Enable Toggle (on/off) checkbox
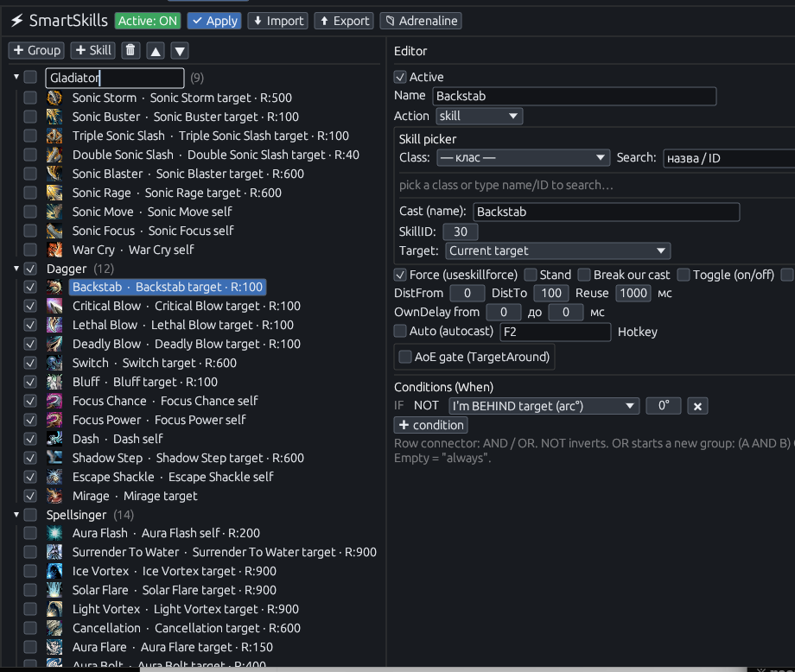The image size is (795, 672). point(684,275)
